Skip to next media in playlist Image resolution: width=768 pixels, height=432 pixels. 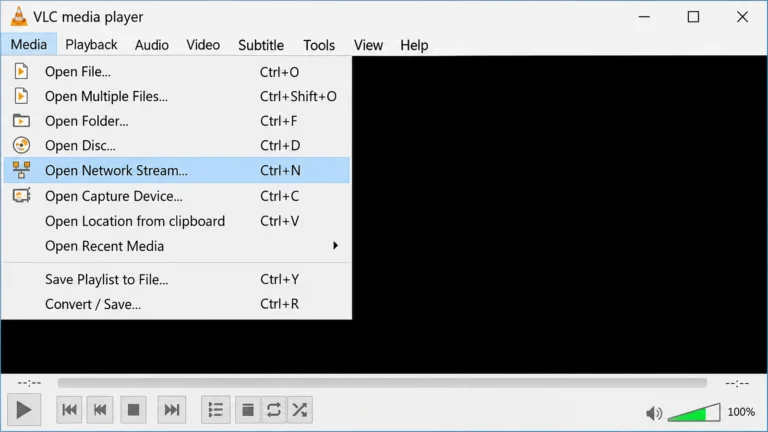pyautogui.click(x=171, y=410)
